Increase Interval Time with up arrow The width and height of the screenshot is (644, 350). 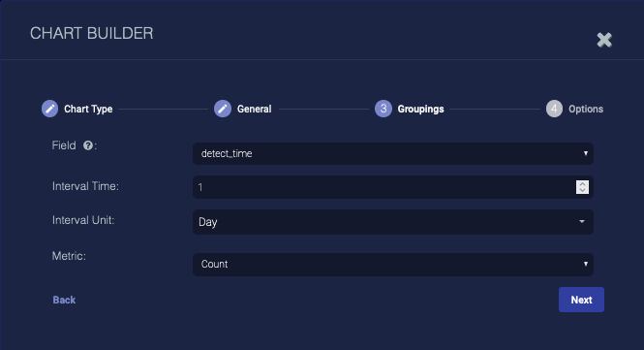point(582,184)
